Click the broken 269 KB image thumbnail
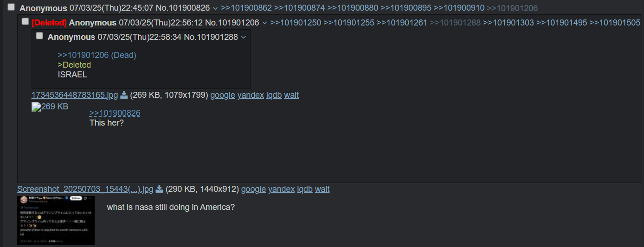 click(50, 107)
